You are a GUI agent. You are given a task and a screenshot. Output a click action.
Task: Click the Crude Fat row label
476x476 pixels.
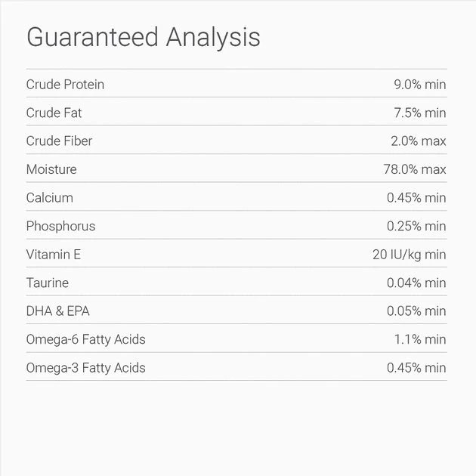(54, 113)
